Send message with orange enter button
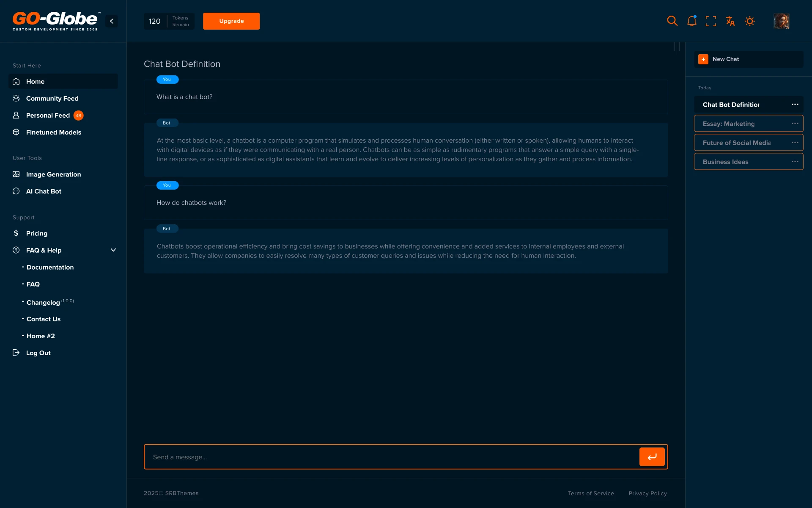 pyautogui.click(x=652, y=457)
